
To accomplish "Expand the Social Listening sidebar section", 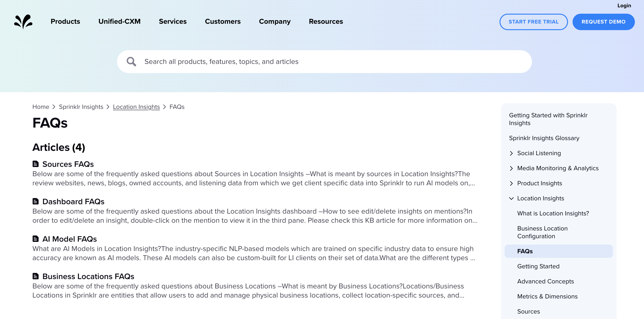I will 511,153.
